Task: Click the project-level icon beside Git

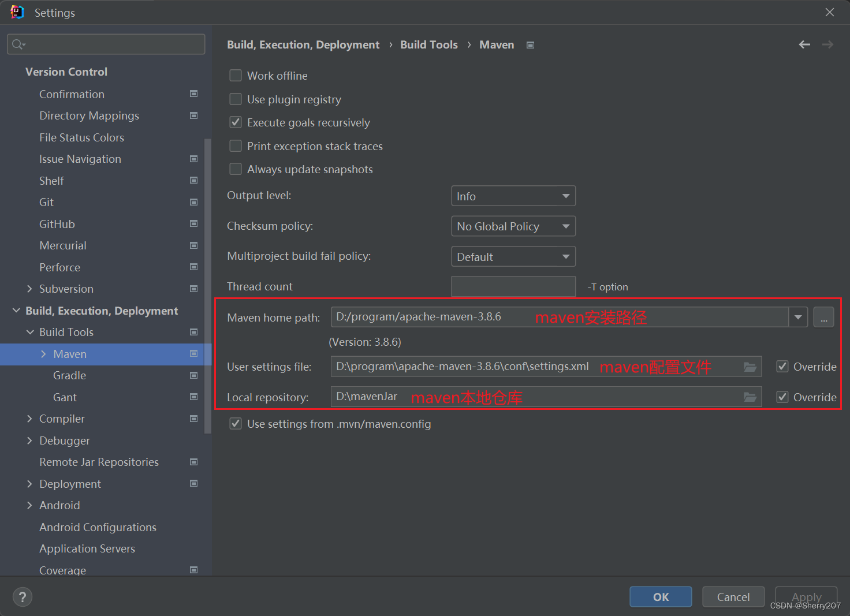Action: [194, 202]
